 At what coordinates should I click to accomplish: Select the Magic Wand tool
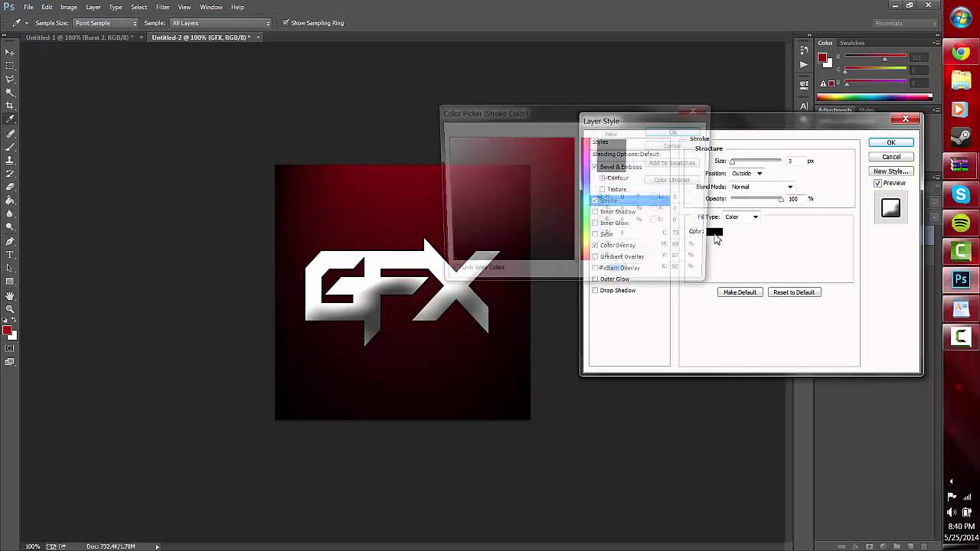[x=10, y=92]
